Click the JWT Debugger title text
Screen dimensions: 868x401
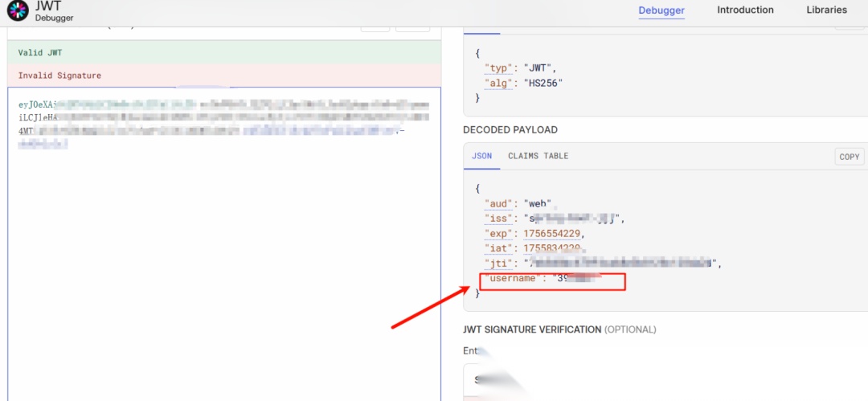[x=55, y=12]
